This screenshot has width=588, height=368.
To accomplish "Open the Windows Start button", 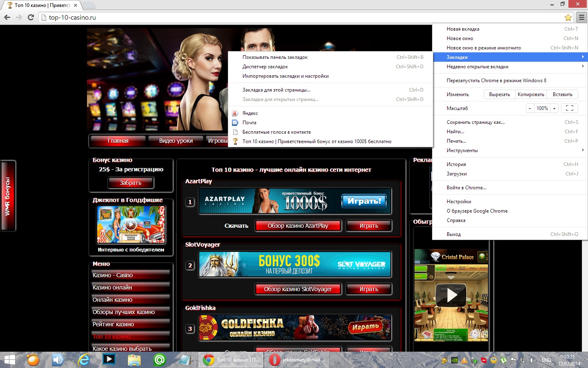I will tap(9, 360).
